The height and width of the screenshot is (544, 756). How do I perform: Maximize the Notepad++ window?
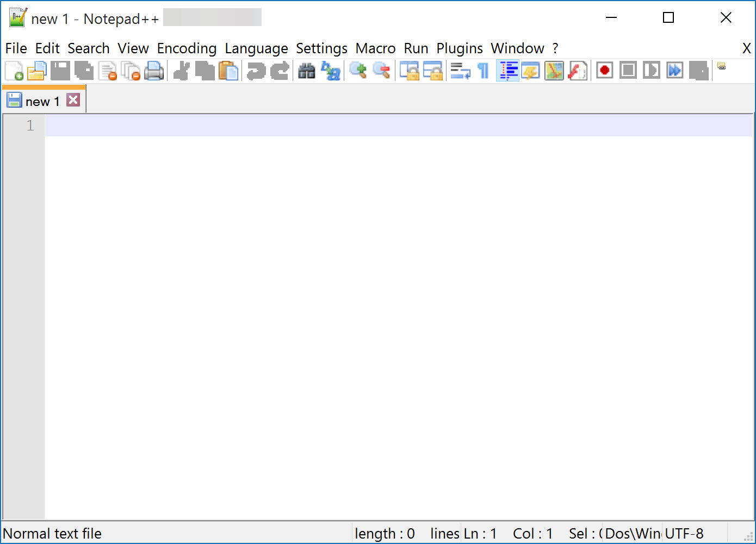click(668, 18)
